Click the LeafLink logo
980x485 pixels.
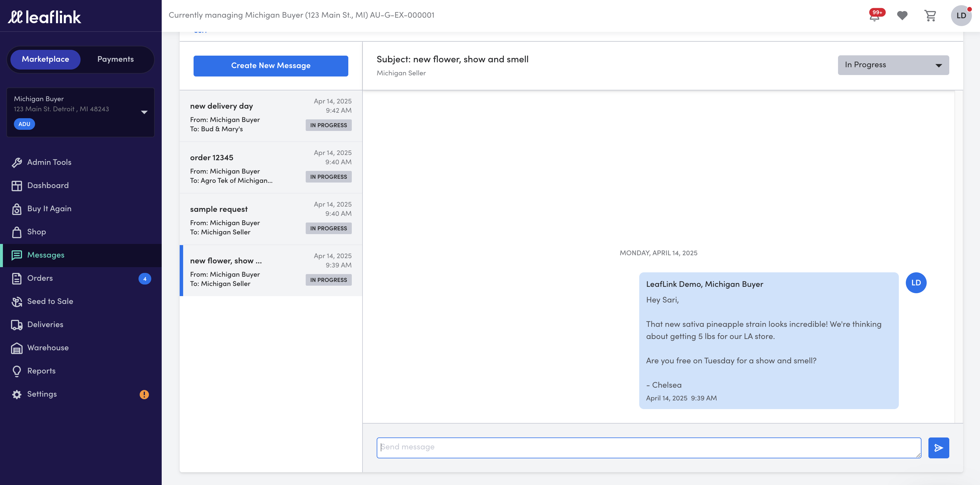tap(45, 17)
